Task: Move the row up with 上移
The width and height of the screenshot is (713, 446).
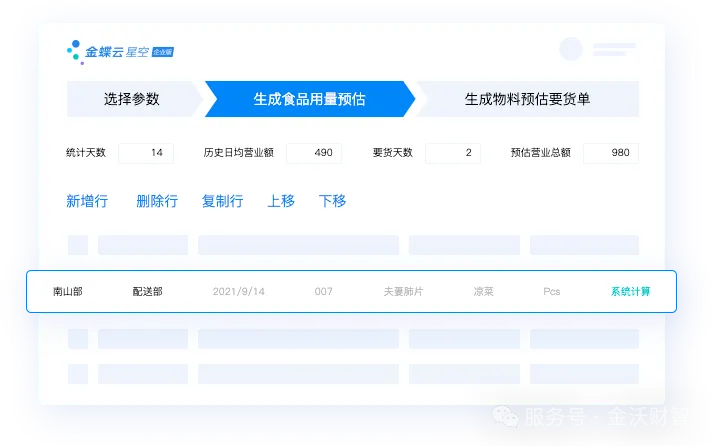Action: click(281, 201)
